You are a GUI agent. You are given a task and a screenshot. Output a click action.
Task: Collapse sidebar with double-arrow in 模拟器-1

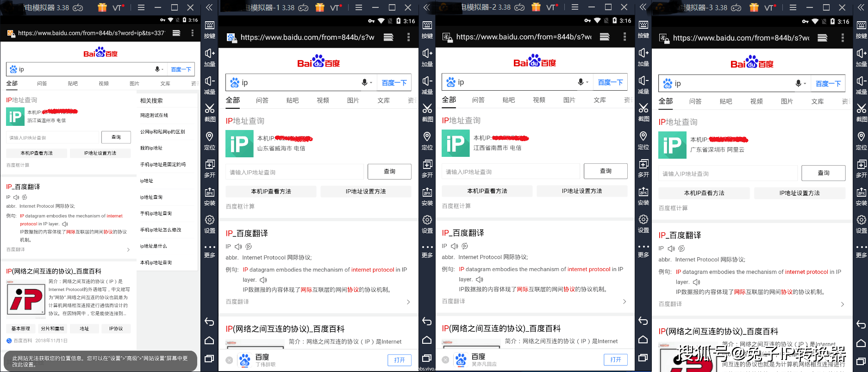427,7
